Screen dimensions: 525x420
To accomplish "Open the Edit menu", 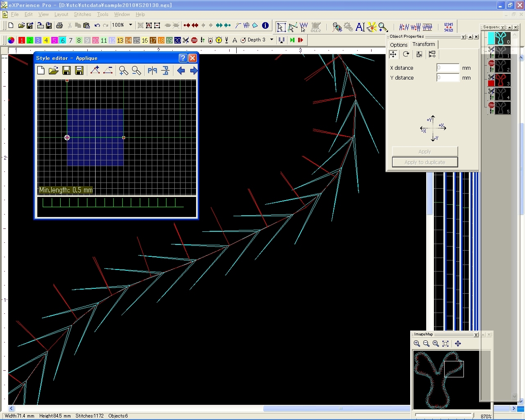I will [28, 14].
